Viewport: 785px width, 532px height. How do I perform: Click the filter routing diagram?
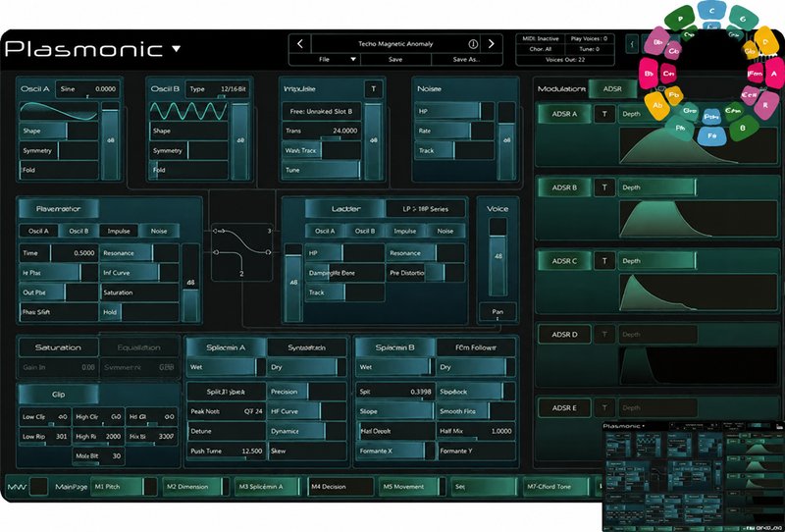coord(242,252)
